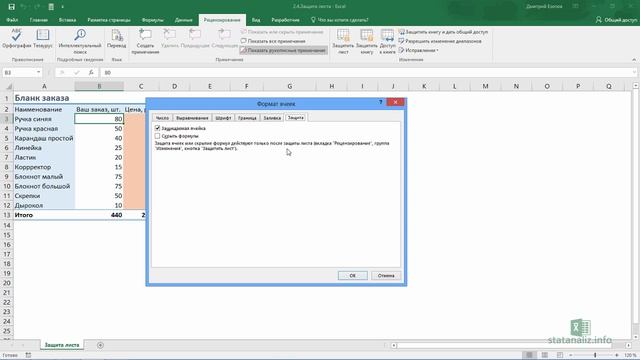Click the zoom in plus icon

point(617,355)
